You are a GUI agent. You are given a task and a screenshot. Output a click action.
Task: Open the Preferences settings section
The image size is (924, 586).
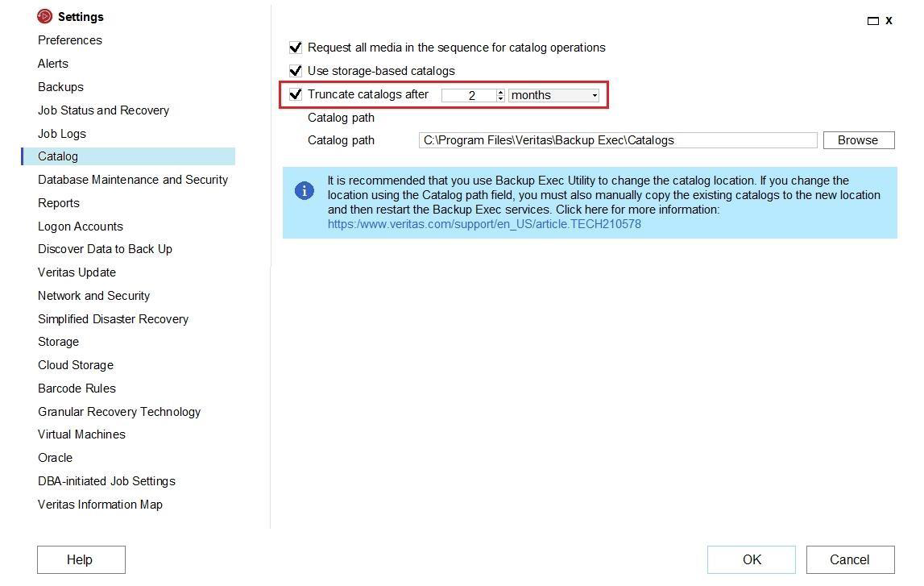pyautogui.click(x=70, y=40)
